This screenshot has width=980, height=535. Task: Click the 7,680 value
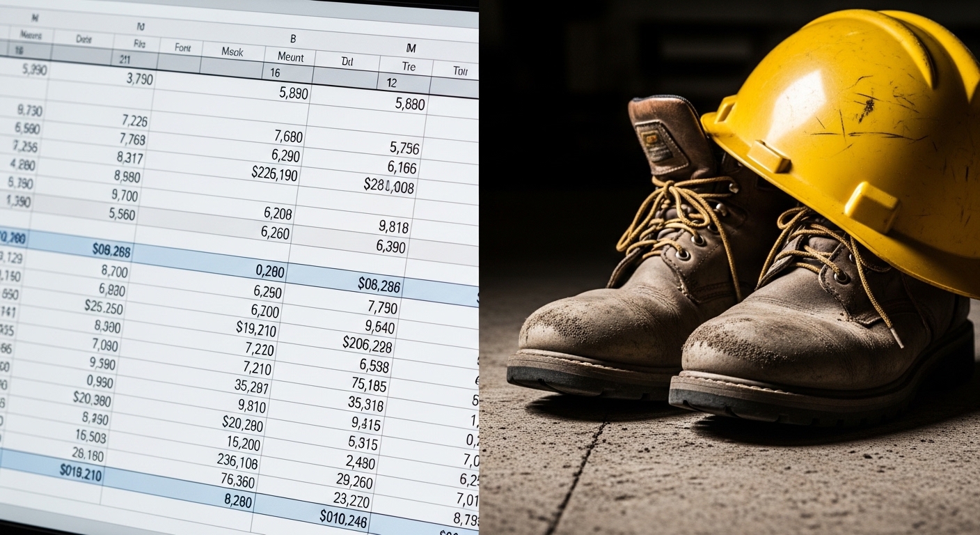tap(289, 137)
